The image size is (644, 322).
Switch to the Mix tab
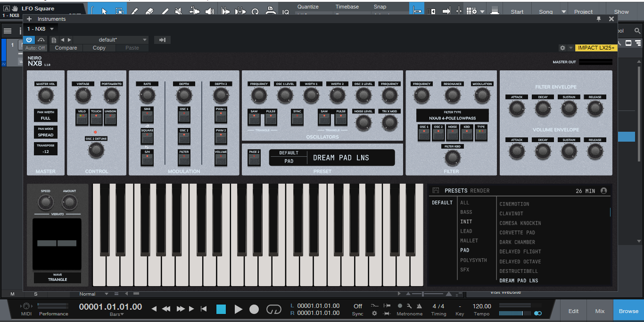(600, 311)
